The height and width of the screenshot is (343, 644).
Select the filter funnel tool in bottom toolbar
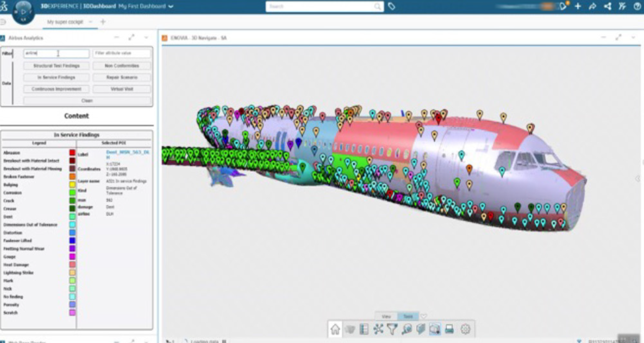coord(392,329)
